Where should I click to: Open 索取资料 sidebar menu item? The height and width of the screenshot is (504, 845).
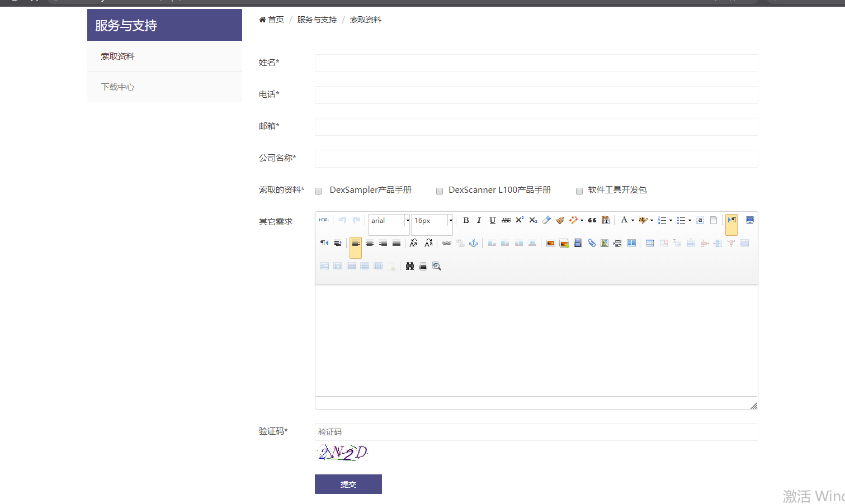pyautogui.click(x=164, y=56)
